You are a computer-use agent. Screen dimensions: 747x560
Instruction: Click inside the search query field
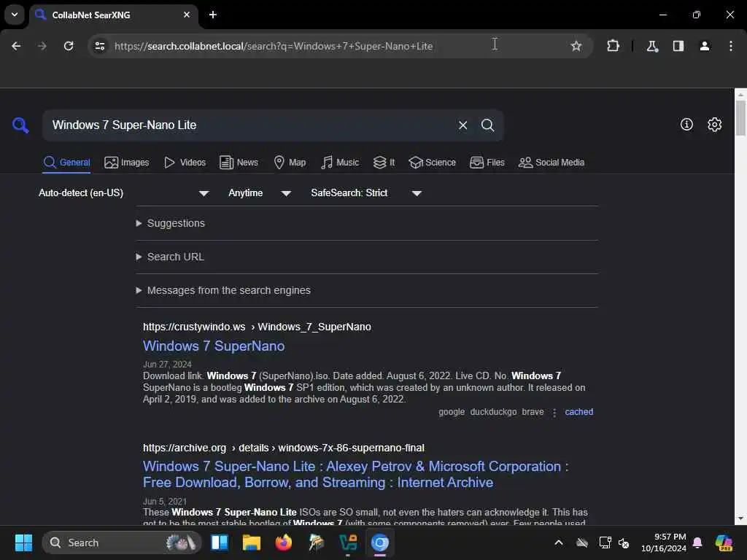click(x=248, y=125)
